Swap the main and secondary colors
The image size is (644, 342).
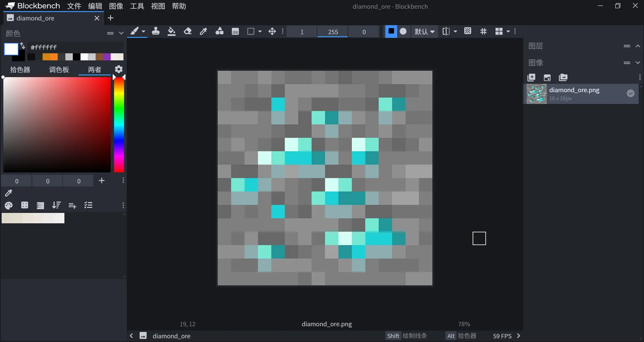click(x=23, y=45)
